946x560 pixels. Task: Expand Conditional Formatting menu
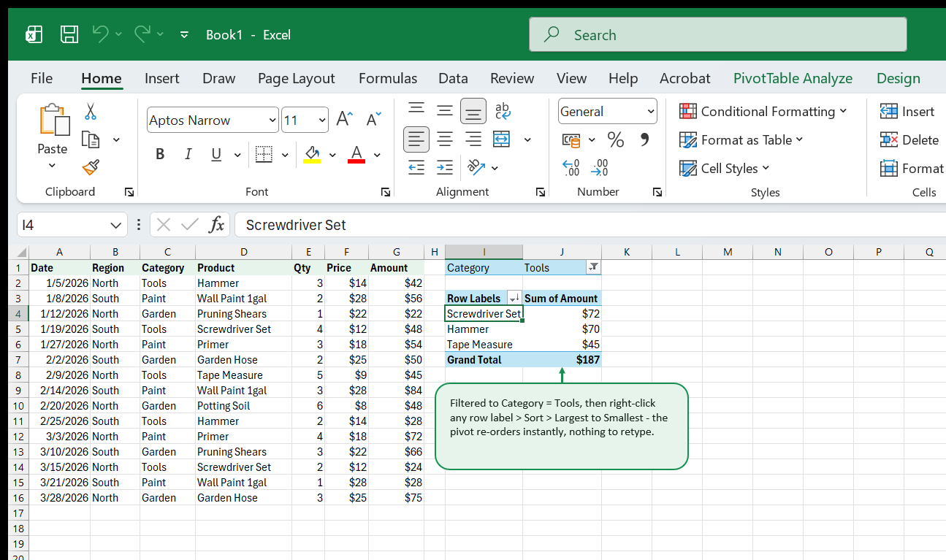pos(763,111)
